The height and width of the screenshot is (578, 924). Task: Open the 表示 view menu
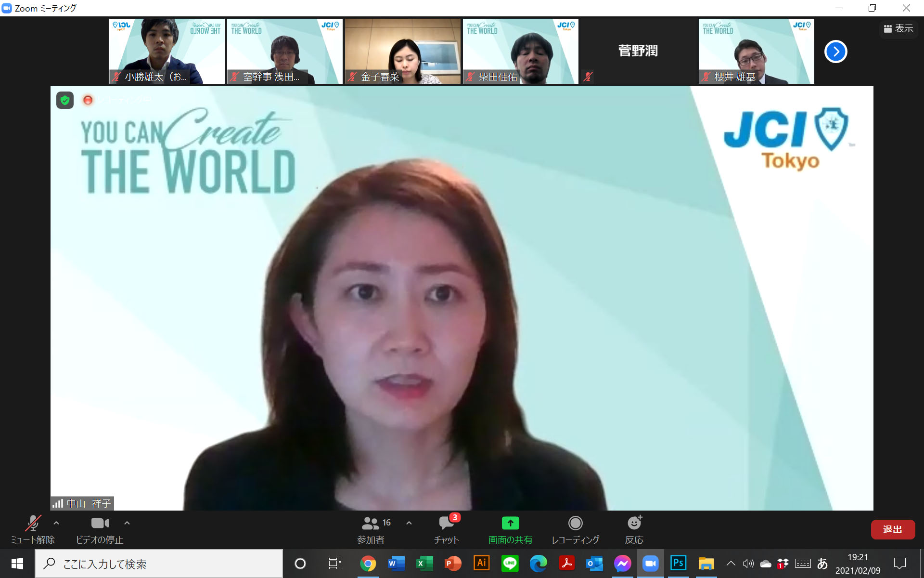coord(898,29)
